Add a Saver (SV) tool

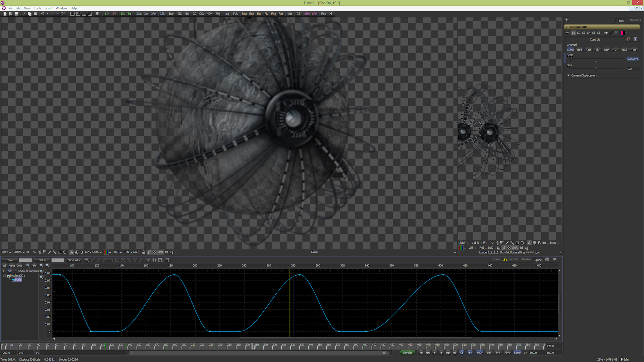click(114, 14)
